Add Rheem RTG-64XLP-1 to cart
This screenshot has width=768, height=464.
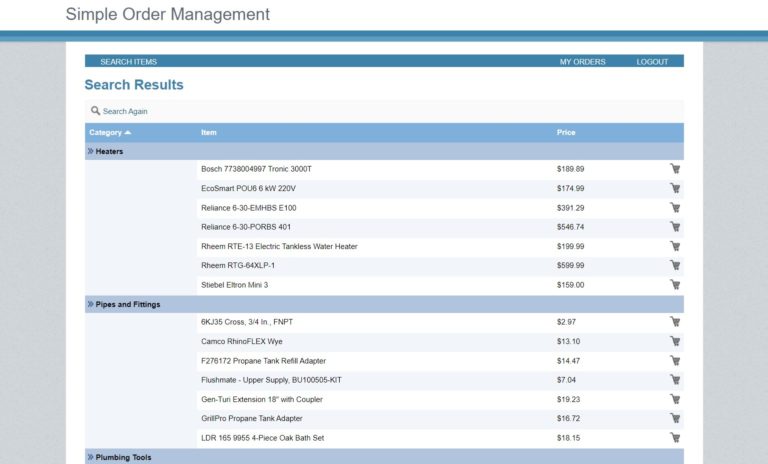(x=675, y=266)
